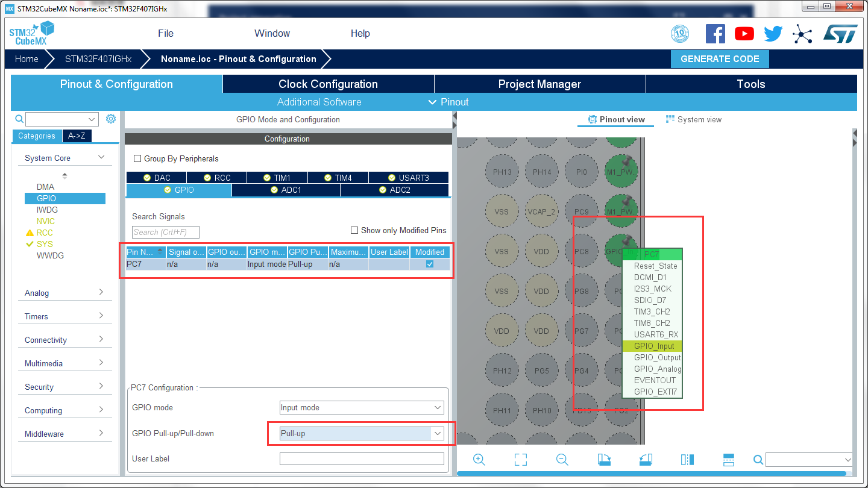Select NVIC in System Core list
The width and height of the screenshot is (868, 488).
pyautogui.click(x=45, y=221)
